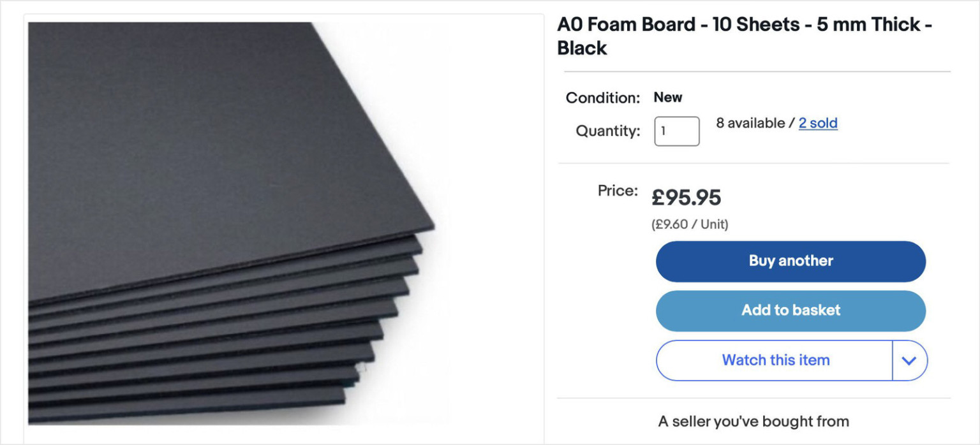Expand the Watch this item dropdown chevron
The width and height of the screenshot is (980, 445).
tap(909, 361)
